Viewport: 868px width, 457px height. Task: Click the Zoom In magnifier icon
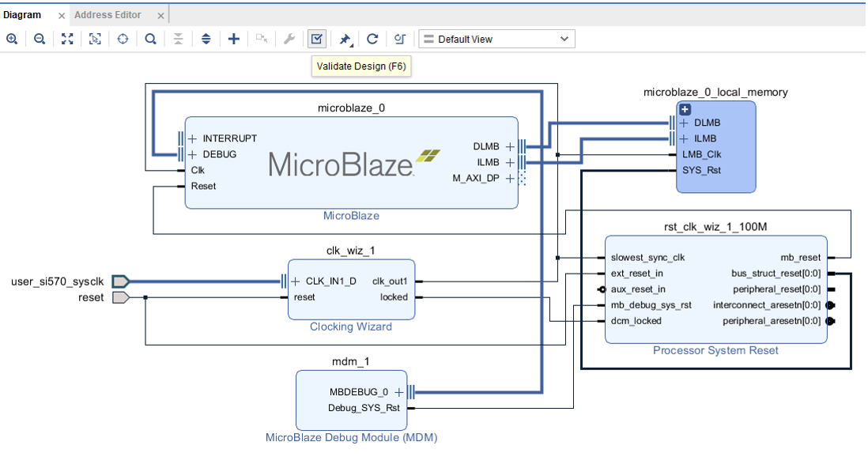click(x=12, y=39)
